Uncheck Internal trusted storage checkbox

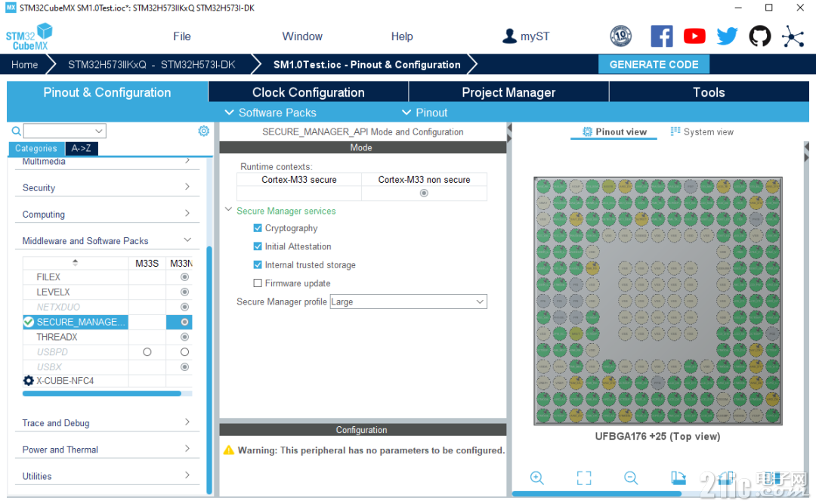tap(258, 264)
